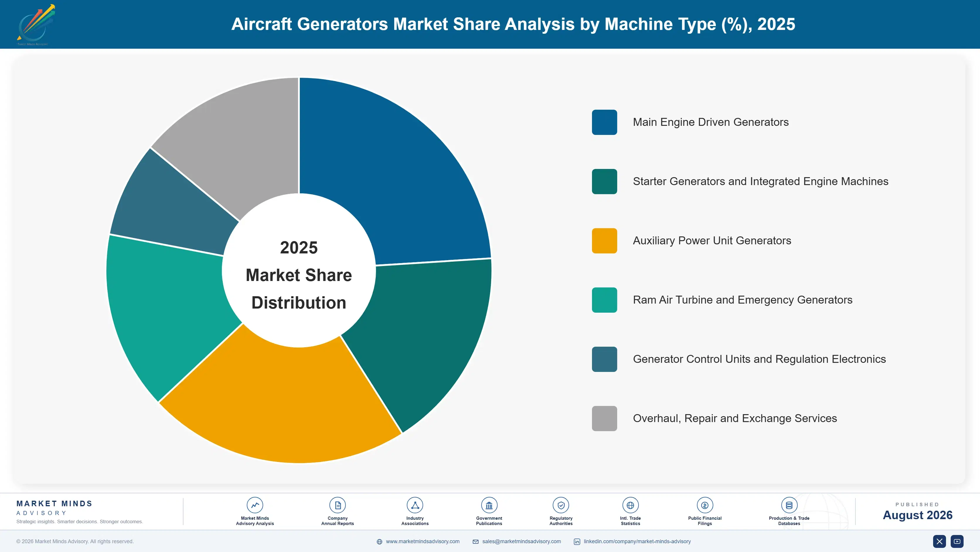This screenshot has width=980, height=552.
Task: Click the Ram Air Turbine legend swatch
Action: tap(604, 300)
